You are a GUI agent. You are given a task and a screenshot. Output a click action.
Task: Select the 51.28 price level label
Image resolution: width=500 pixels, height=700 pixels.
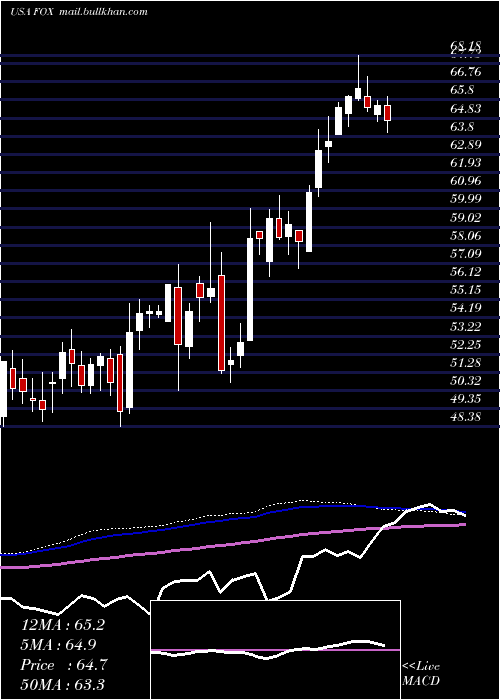coord(466,362)
